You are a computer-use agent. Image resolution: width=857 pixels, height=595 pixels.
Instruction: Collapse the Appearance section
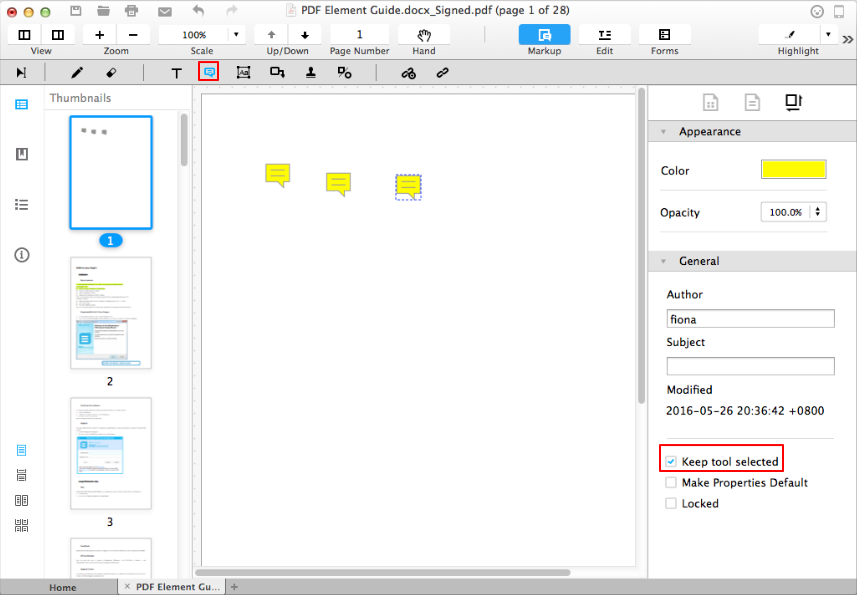(664, 131)
